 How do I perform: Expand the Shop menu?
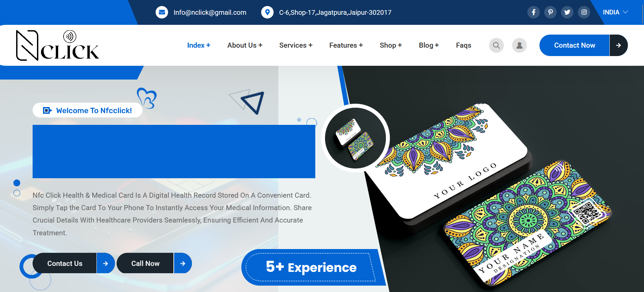tap(391, 45)
